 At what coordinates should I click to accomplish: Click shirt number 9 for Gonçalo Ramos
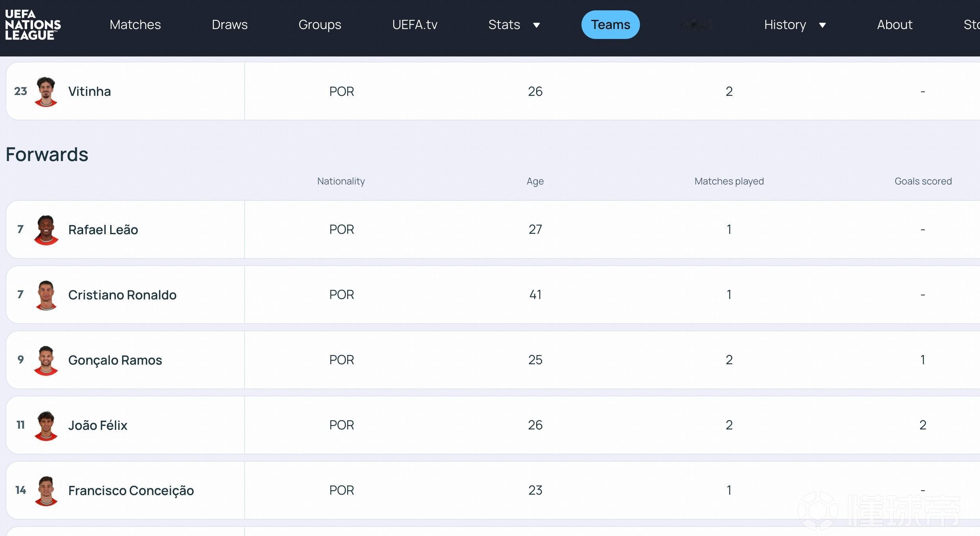coord(21,360)
